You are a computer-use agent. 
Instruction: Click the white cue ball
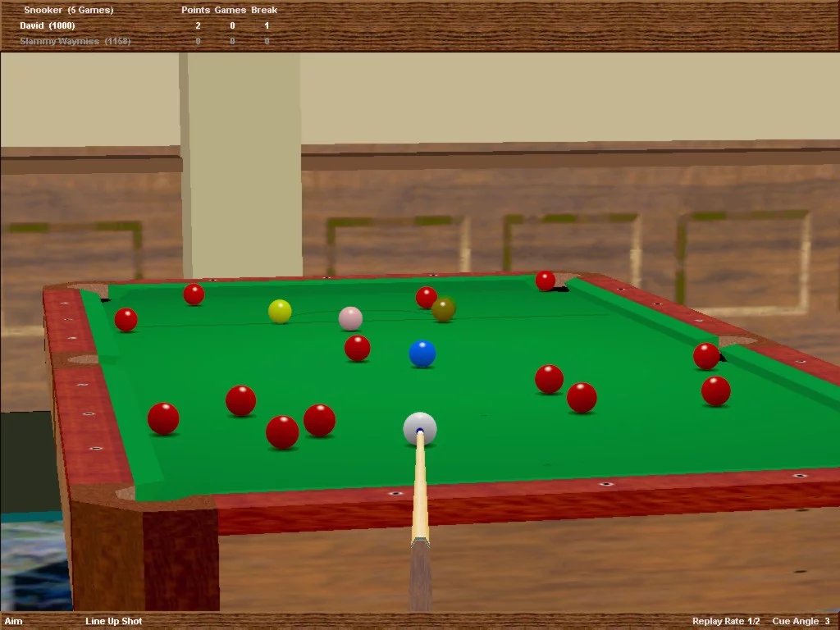pos(420,428)
